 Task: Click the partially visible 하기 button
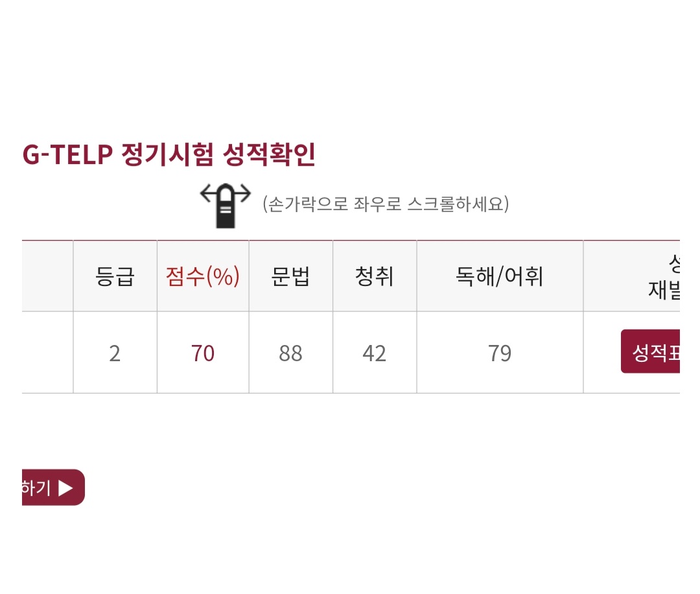point(53,487)
